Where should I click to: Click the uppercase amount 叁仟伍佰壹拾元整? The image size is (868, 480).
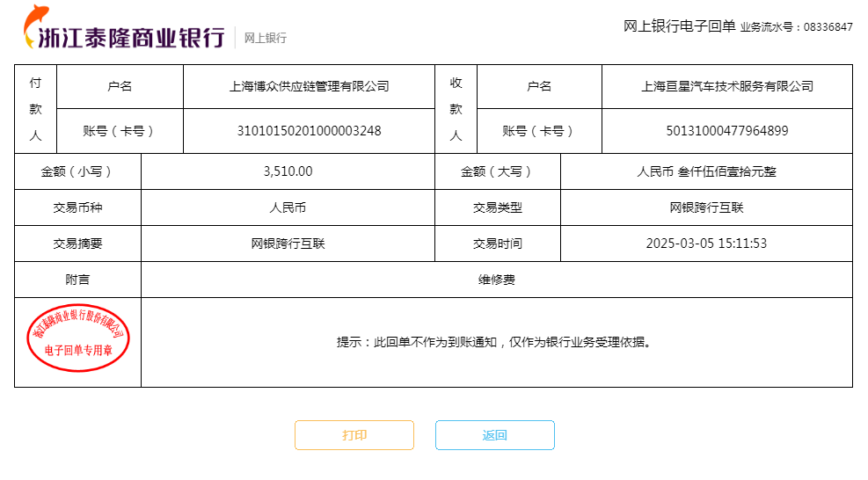pyautogui.click(x=706, y=171)
